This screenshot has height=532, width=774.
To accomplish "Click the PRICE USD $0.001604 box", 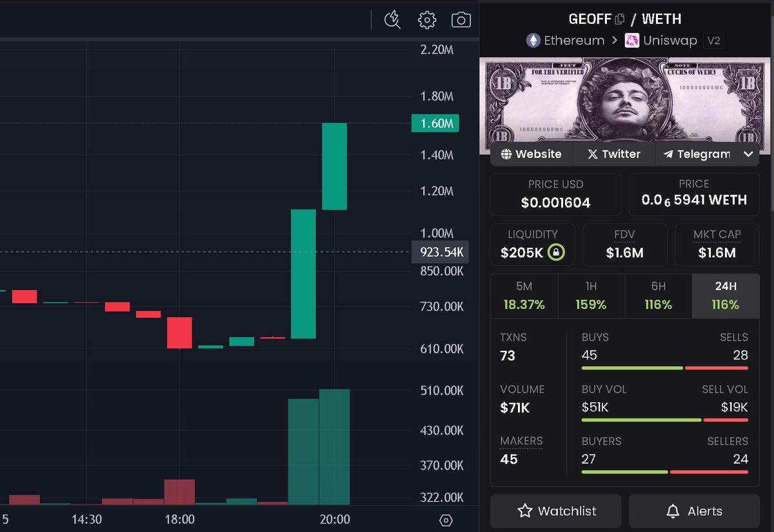I will 556,194.
